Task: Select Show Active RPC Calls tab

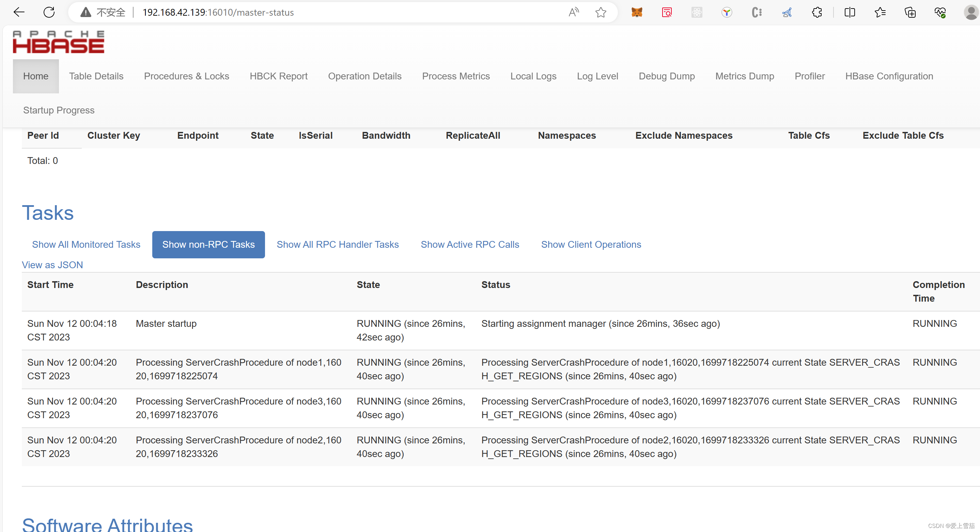Action: [x=470, y=244]
